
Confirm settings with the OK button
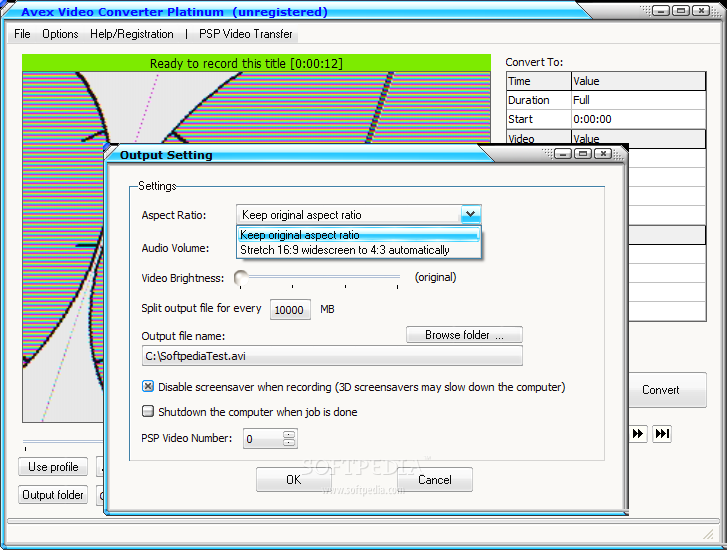(293, 480)
